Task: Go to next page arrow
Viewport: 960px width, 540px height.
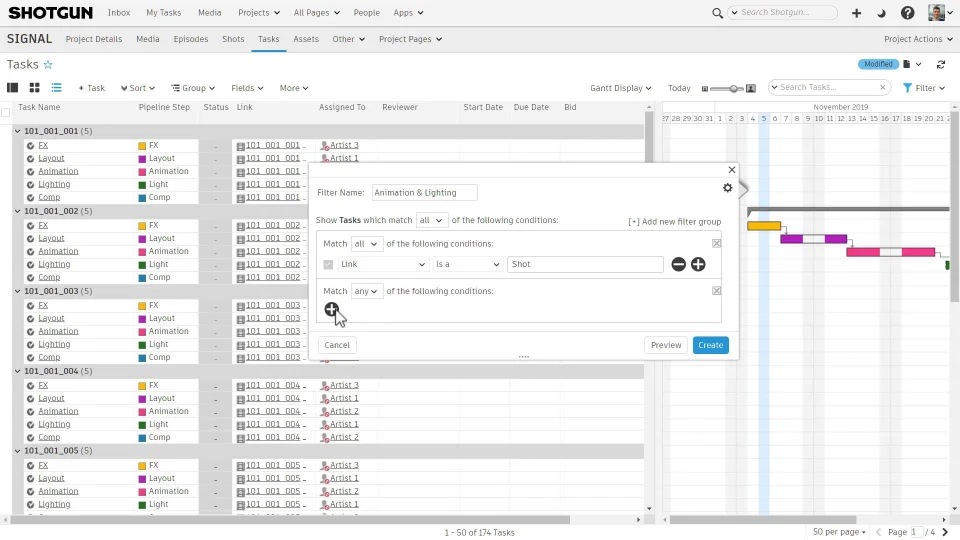Action: (x=945, y=532)
